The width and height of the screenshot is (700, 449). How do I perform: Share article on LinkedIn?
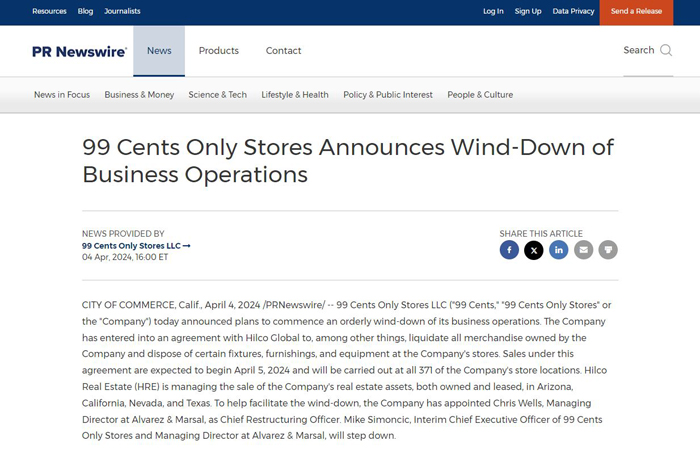(558, 250)
